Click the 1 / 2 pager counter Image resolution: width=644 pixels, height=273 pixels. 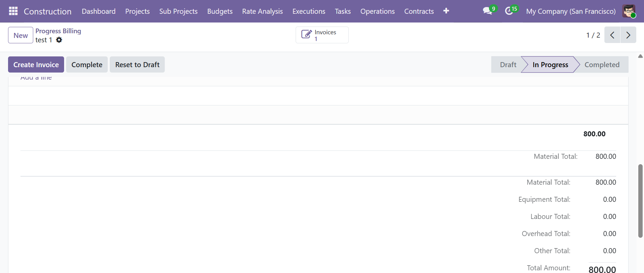point(593,35)
